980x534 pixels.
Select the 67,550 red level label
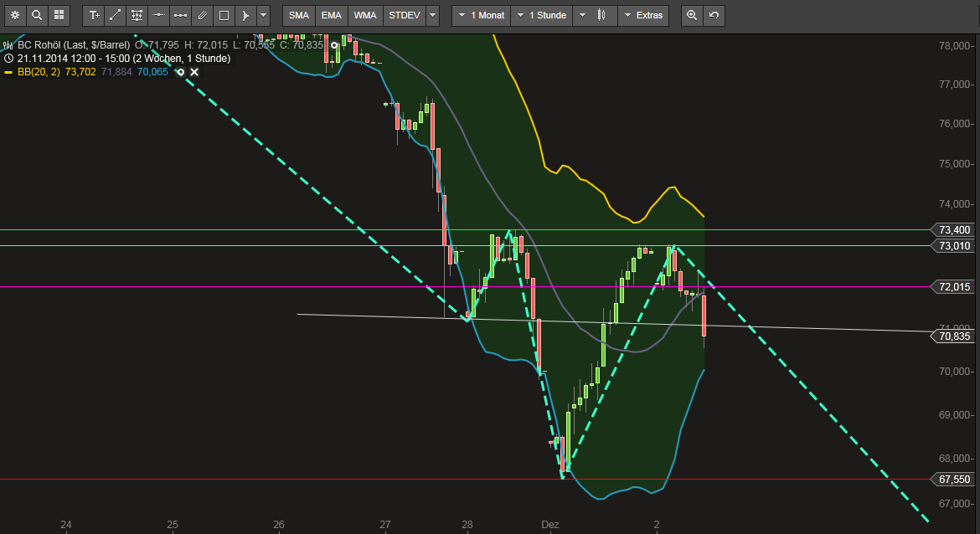coord(954,479)
